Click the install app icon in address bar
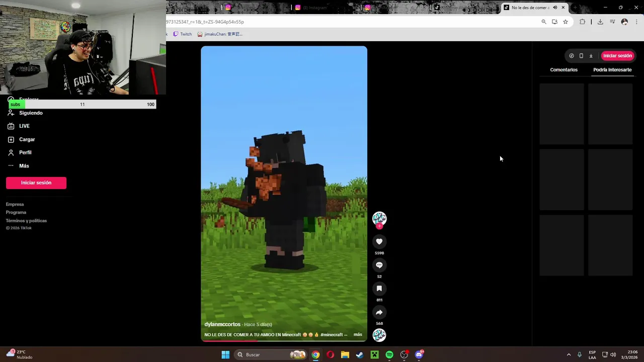The width and height of the screenshot is (644, 362). pyautogui.click(x=554, y=22)
